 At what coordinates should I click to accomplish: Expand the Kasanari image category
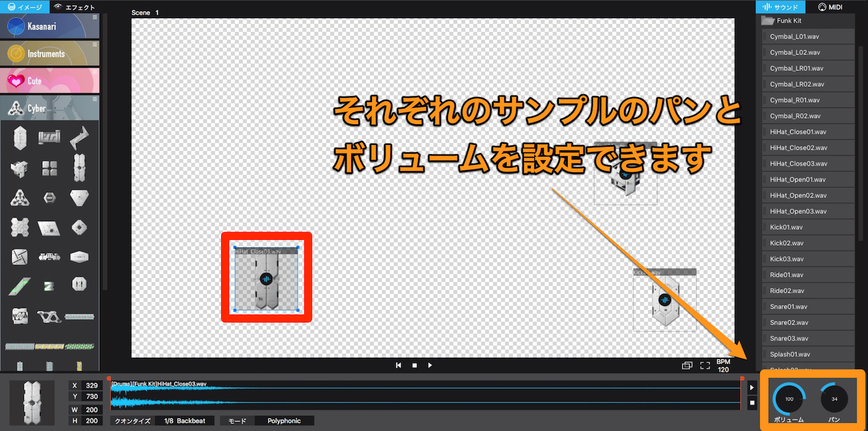(50, 26)
